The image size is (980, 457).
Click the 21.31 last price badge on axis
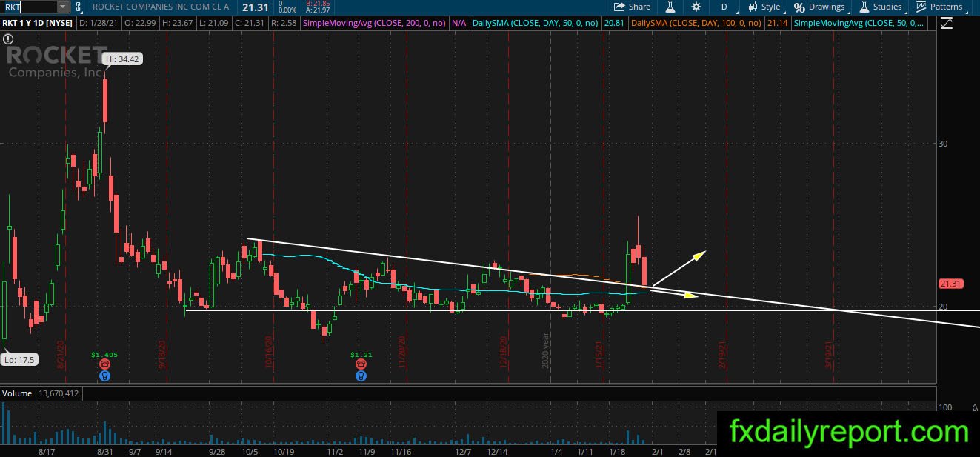coord(950,284)
